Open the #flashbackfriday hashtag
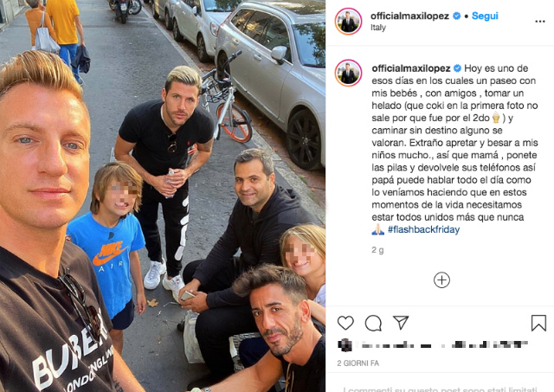 [423, 229]
